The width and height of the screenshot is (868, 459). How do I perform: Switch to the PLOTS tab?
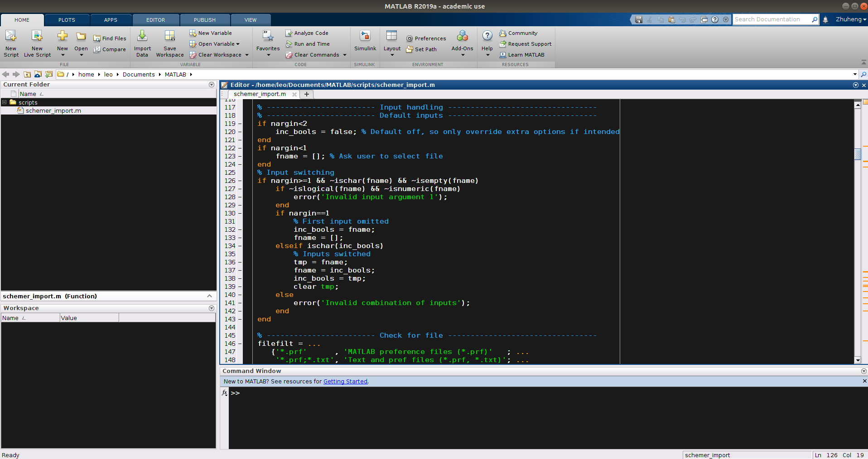[67, 20]
